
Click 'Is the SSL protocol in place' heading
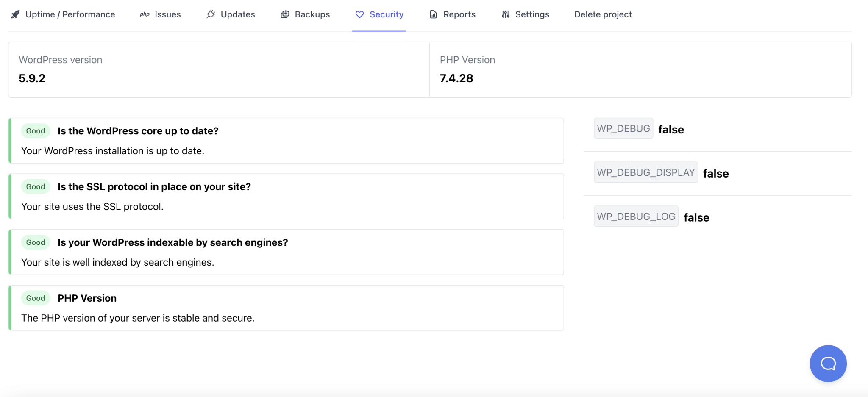[154, 187]
